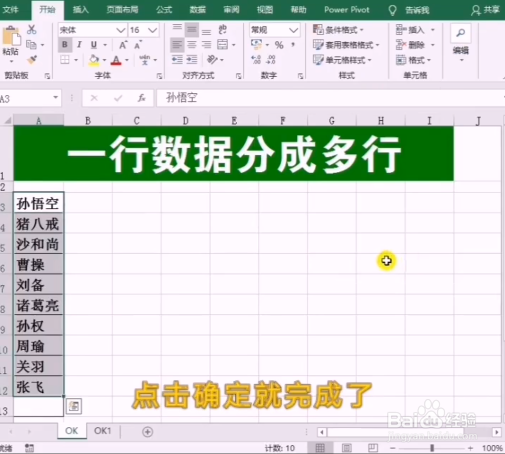This screenshot has height=454, width=505.
Task: Toggle Italic formatting
Action: coord(79,45)
